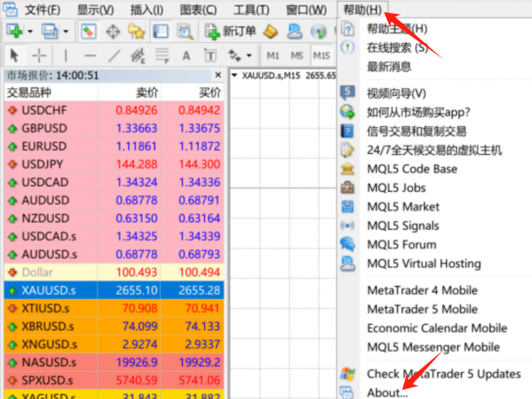The width and height of the screenshot is (532, 399).
Task: Open the About... menu entry
Action: point(388,393)
